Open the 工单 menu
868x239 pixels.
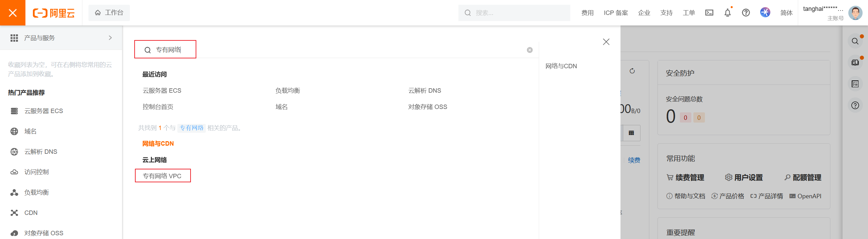pos(689,13)
